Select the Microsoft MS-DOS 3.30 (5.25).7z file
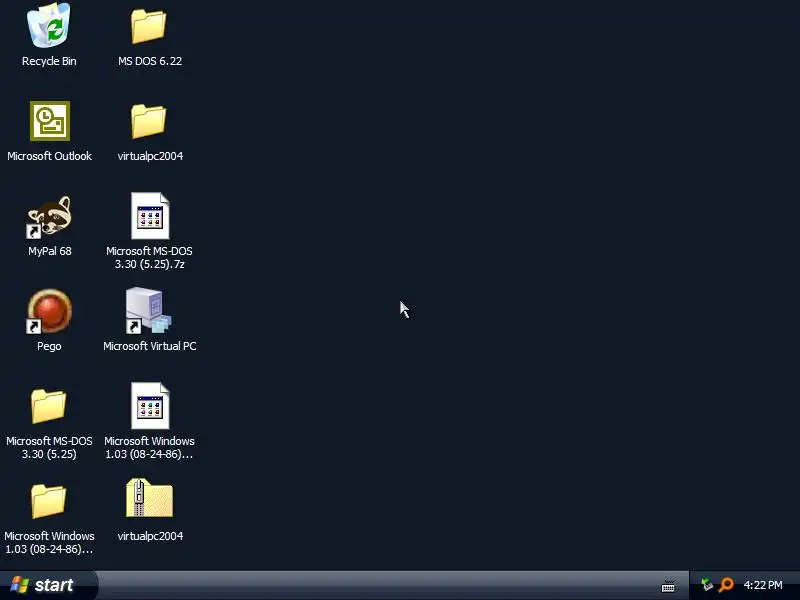Screen dimensions: 800x600 click(149, 215)
